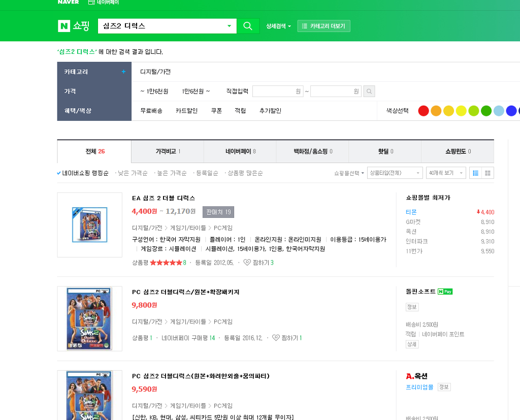This screenshot has height=420, width=520.
Task: Sort by 상품평 많은순
Action: [x=245, y=173]
